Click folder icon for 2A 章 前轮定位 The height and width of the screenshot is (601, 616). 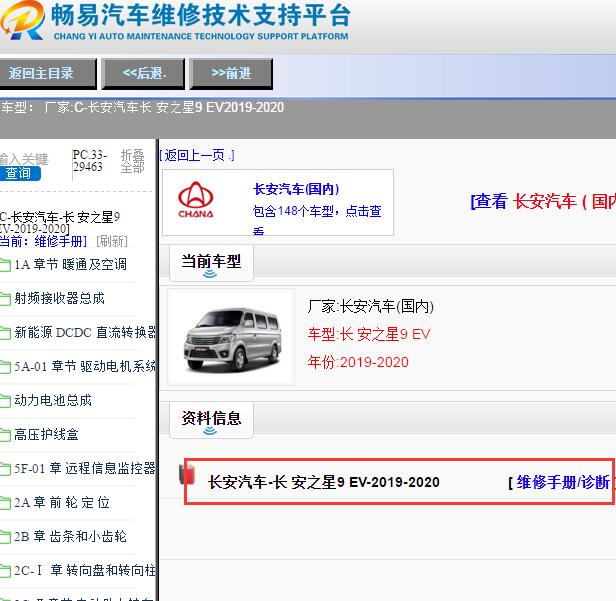[x=5, y=503]
